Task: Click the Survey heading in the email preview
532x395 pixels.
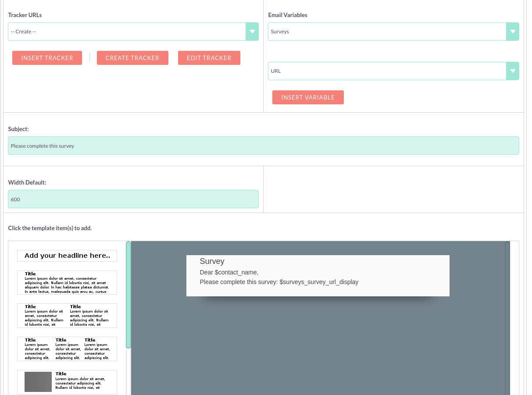Action: click(x=212, y=261)
